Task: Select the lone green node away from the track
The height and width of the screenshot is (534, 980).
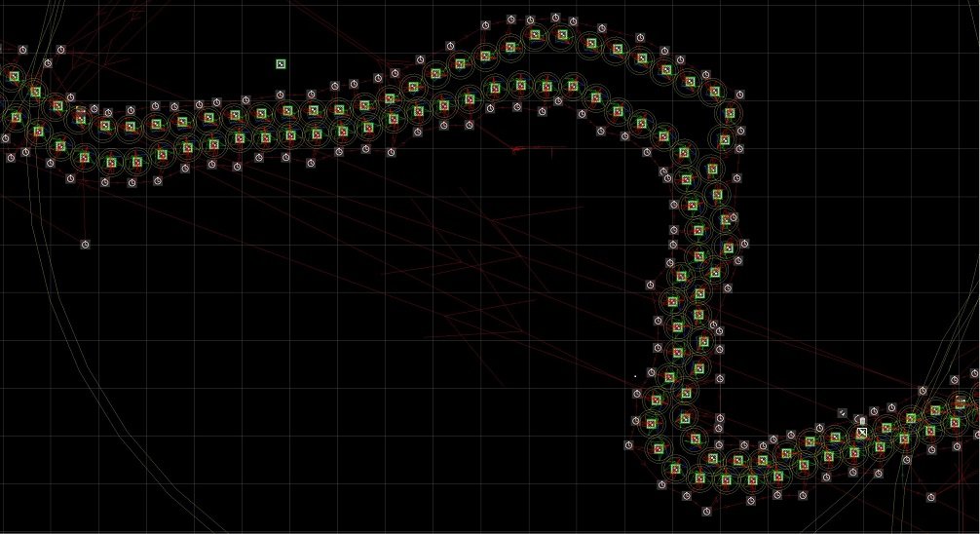Action: coord(281,64)
